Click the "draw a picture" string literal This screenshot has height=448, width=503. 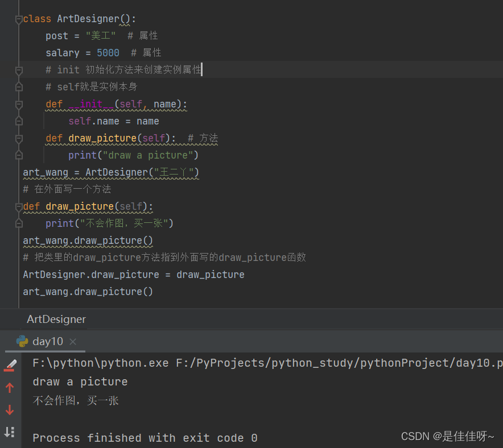148,155
